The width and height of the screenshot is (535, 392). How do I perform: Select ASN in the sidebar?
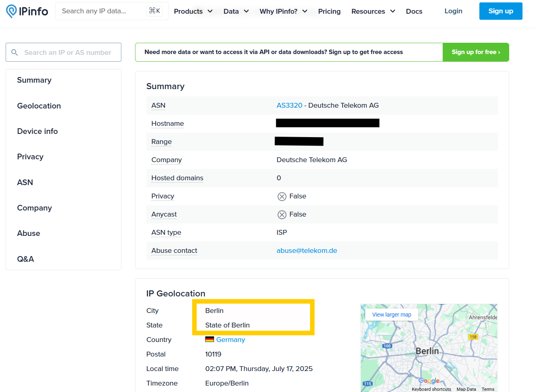[x=25, y=182]
